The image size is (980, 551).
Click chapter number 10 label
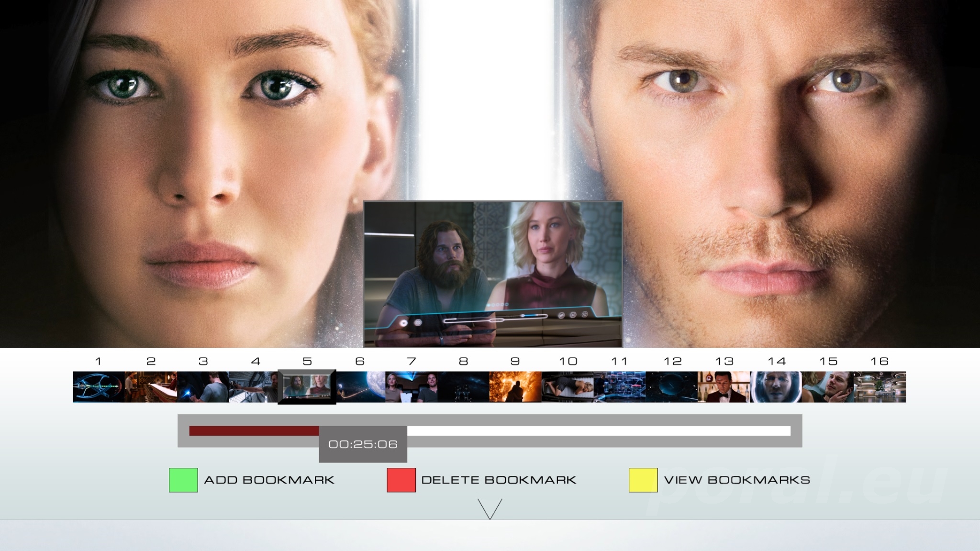[568, 361]
